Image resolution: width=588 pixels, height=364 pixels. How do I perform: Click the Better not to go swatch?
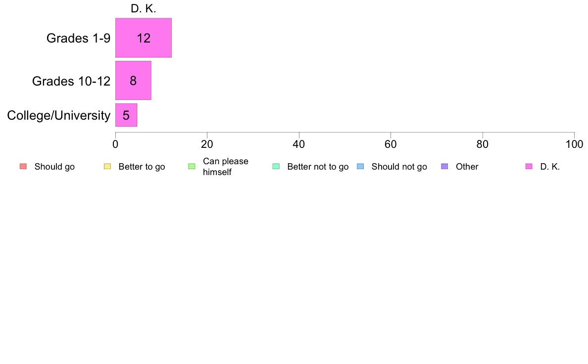[276, 167]
